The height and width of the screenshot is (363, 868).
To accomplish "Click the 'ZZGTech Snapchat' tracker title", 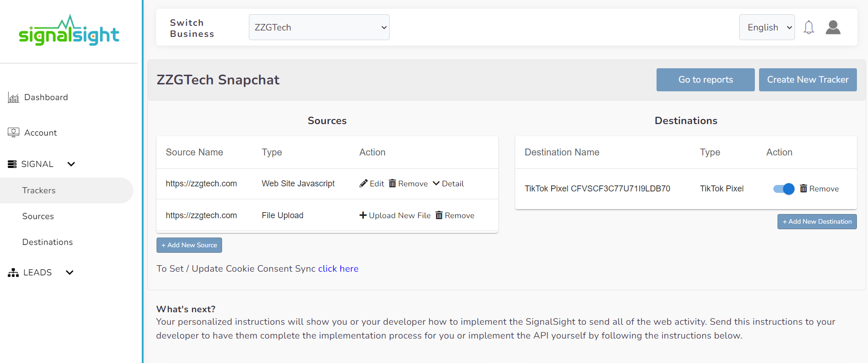I will pos(218,80).
